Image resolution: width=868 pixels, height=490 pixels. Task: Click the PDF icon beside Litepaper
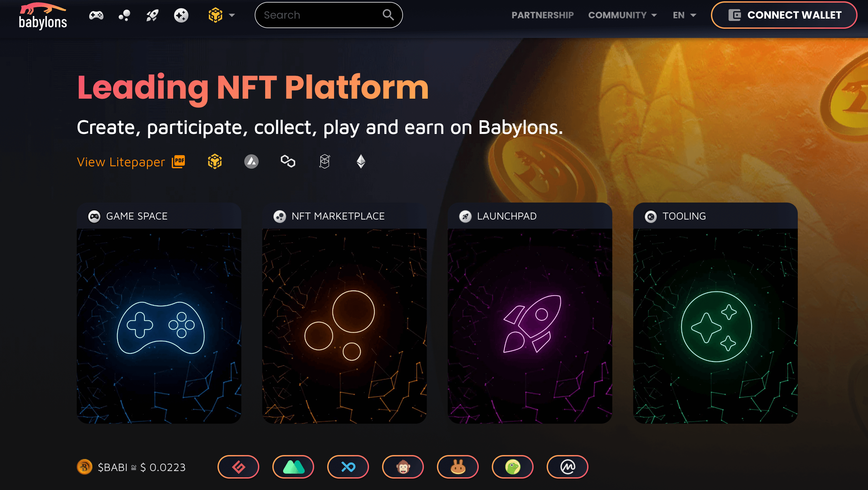coord(179,161)
